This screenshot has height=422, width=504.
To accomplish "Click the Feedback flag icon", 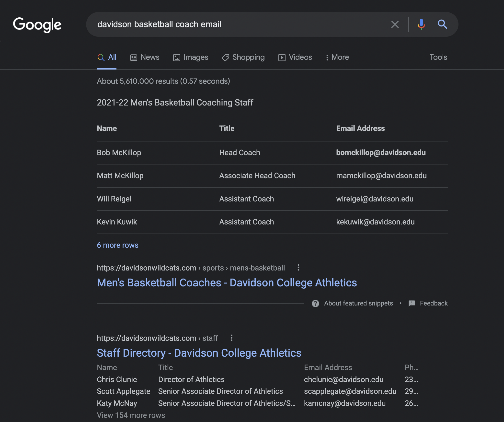I will [x=412, y=303].
